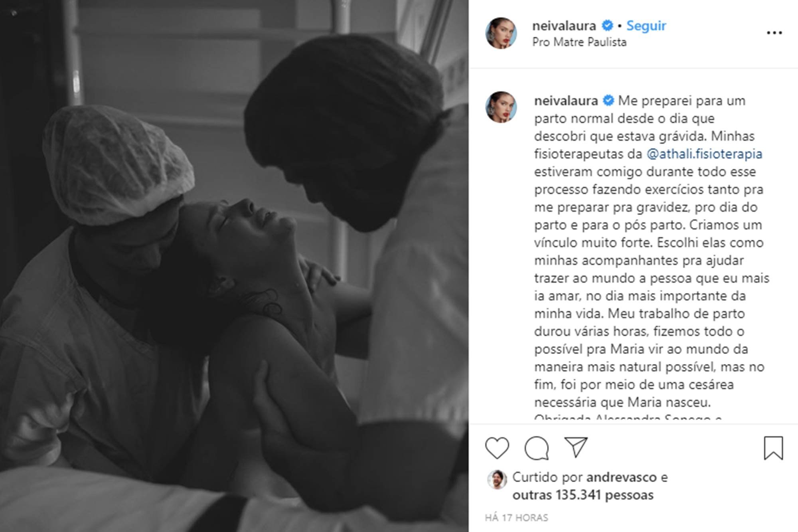This screenshot has height=532, width=798.
Task: Save post with bookmark icon
Action: point(773,448)
